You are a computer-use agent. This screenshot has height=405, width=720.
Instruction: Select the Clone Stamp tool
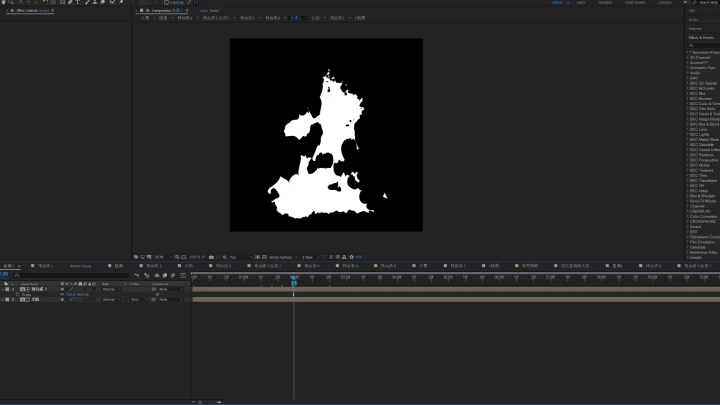coord(95,2)
